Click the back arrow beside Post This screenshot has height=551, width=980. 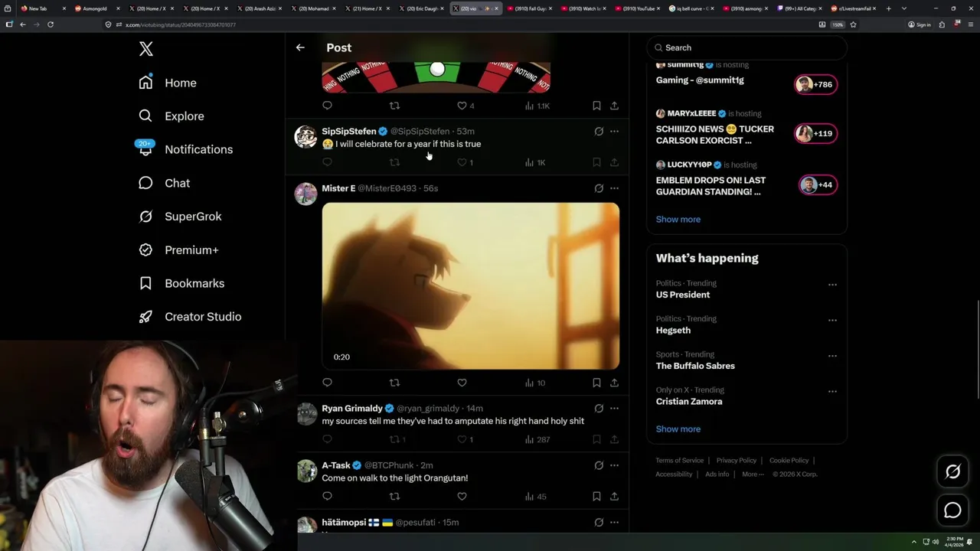pos(300,47)
